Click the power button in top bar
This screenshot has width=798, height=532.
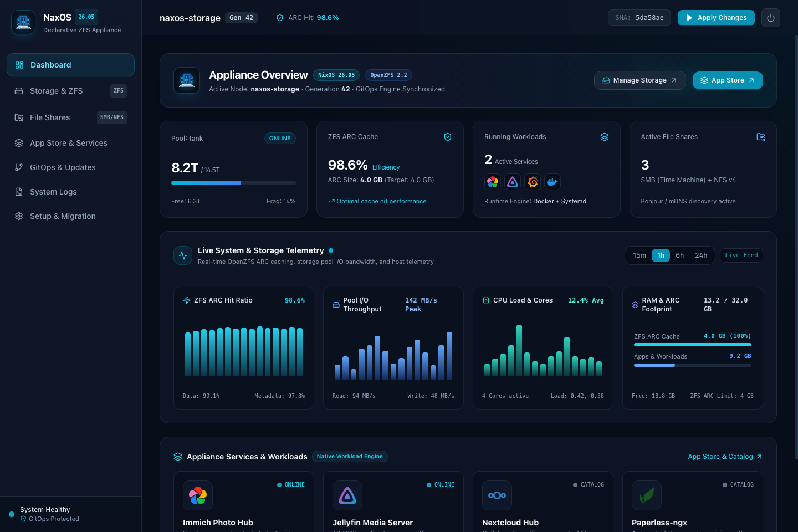[771, 18]
